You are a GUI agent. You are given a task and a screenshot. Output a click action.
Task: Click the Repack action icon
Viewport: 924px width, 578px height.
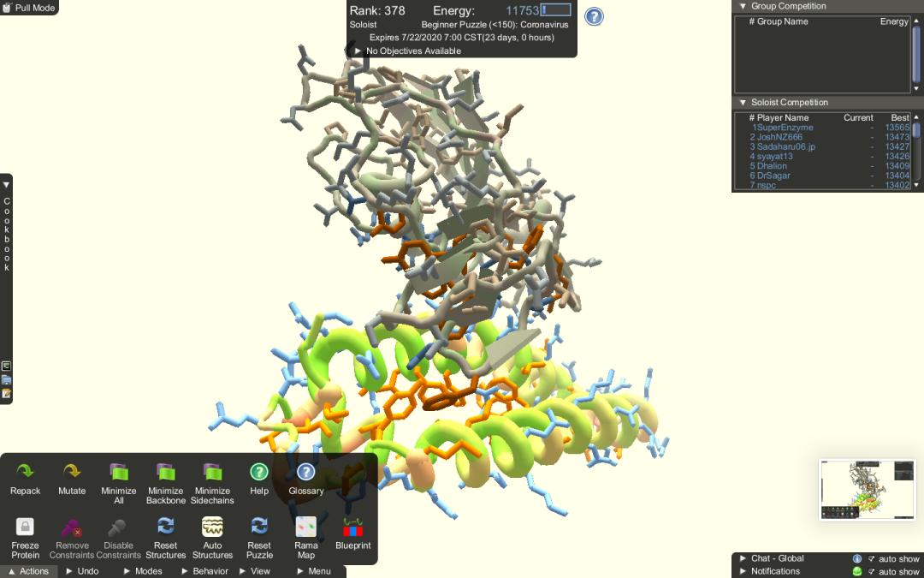(x=25, y=472)
